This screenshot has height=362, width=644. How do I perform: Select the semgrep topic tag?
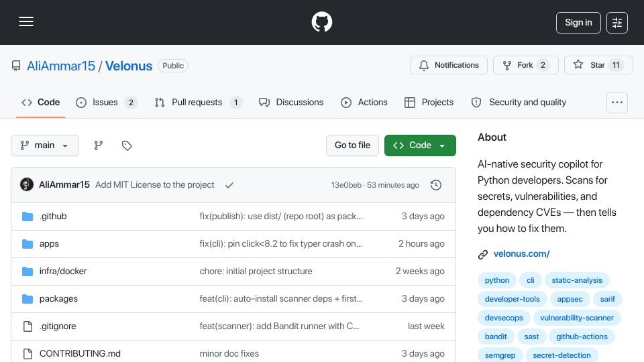pyautogui.click(x=500, y=355)
